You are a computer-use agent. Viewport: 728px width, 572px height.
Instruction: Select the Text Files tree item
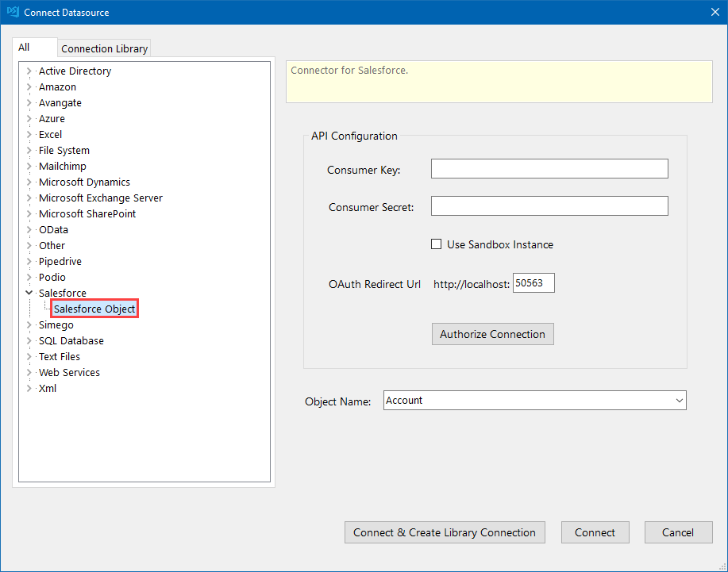pos(60,356)
